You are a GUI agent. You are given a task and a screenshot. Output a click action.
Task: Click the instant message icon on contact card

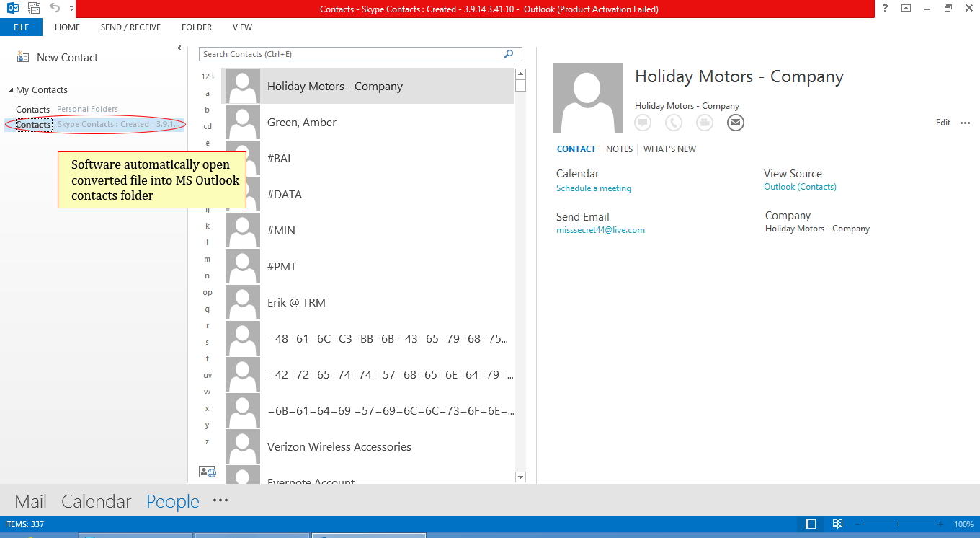click(x=643, y=123)
